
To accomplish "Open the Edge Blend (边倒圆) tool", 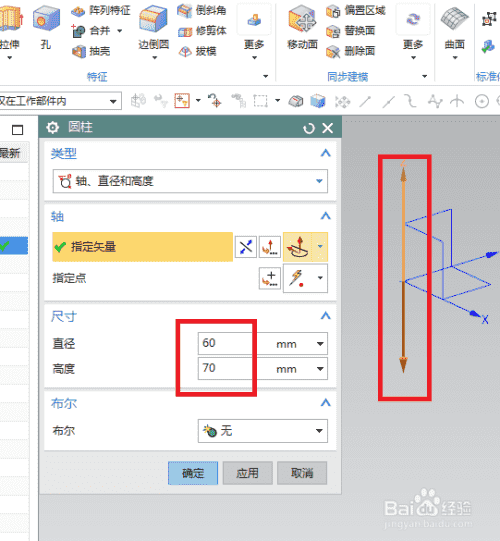I will tap(154, 31).
